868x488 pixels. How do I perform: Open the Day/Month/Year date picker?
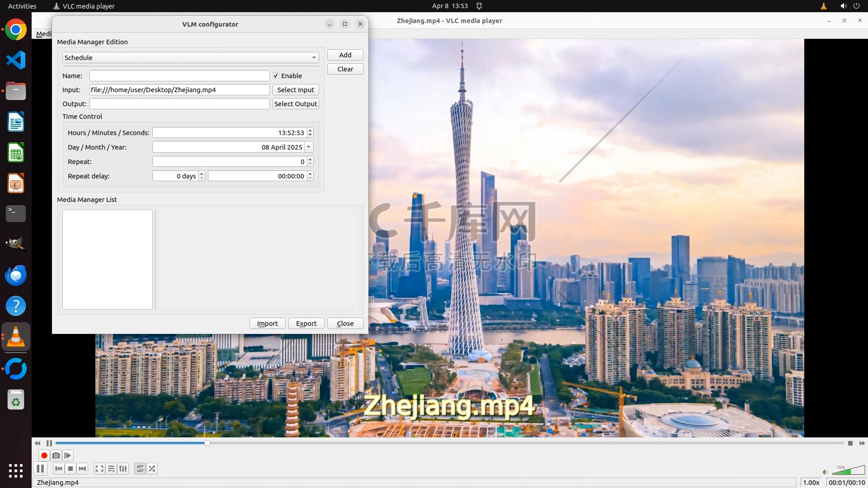309,147
